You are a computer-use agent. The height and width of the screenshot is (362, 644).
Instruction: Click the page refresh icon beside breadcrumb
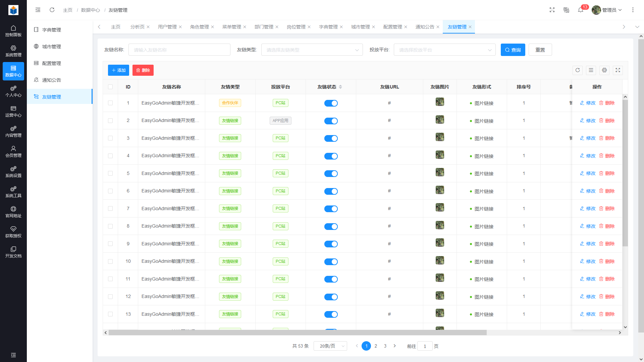(52, 10)
